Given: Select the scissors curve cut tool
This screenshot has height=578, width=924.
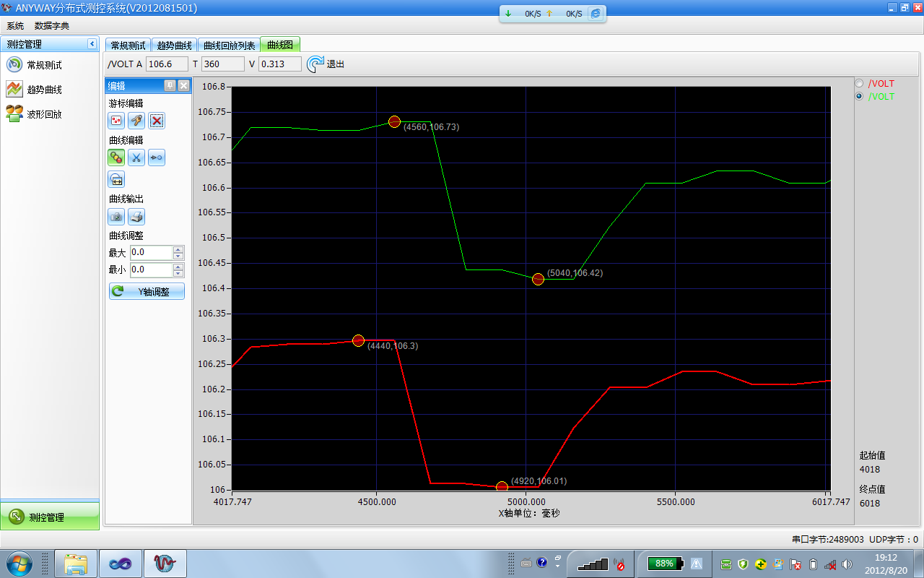Looking at the screenshot, I should tap(136, 158).
